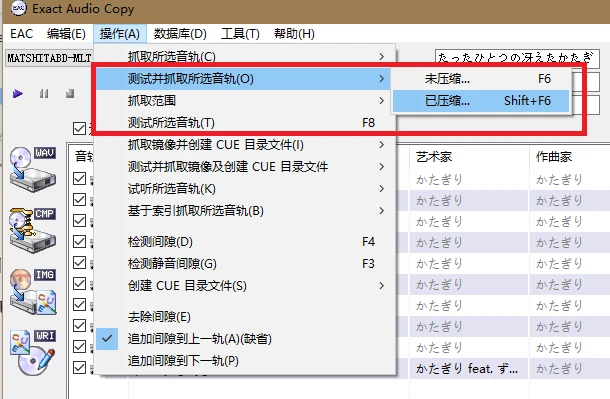This screenshot has width=610, height=399.
Task: Sort by the 作曲家 column header
Action: pos(570,157)
